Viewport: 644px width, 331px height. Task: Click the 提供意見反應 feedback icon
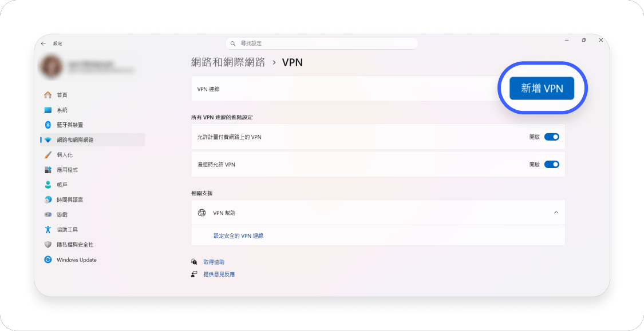pos(194,274)
